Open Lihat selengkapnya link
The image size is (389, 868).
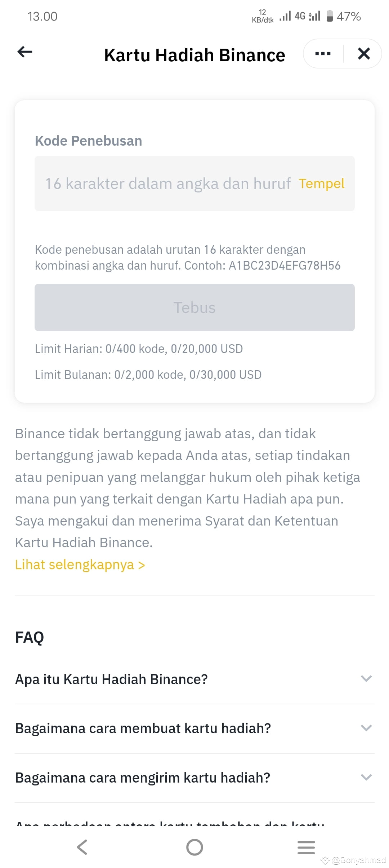tap(80, 564)
